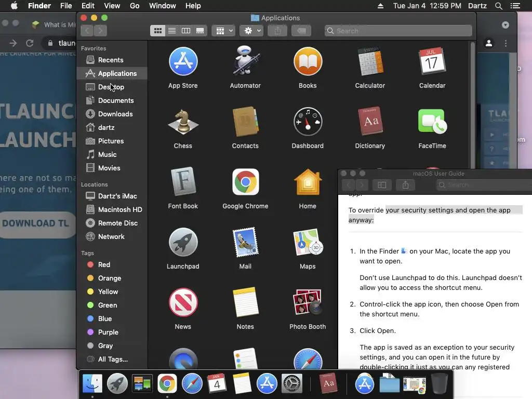Click Finder icon in the Dock

pos(92,383)
